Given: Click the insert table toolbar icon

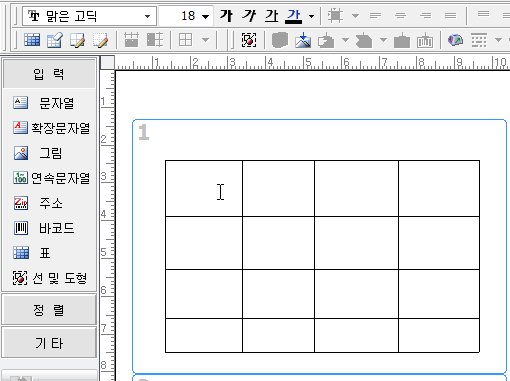Looking at the screenshot, I should (32, 40).
